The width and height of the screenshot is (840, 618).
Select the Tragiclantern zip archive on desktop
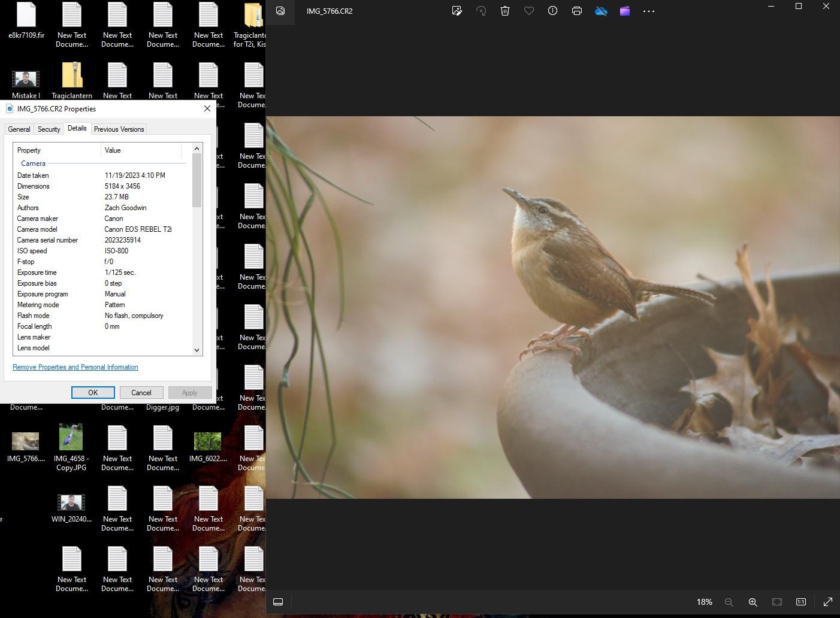click(x=72, y=80)
